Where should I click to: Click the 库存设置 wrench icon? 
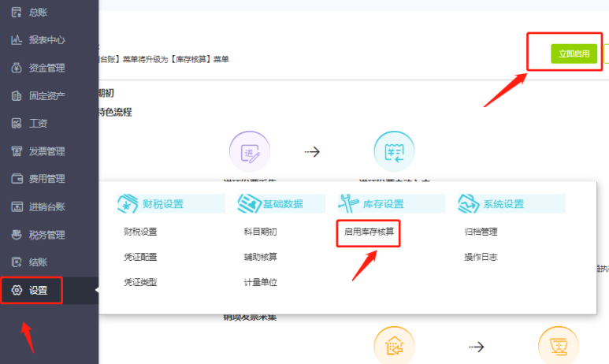(348, 203)
